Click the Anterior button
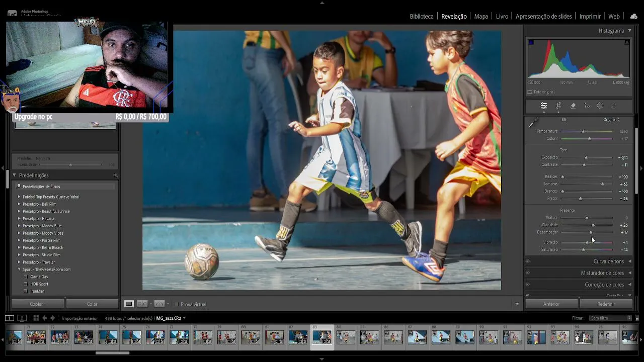Screen dimensions: 644x362 pos(551,304)
